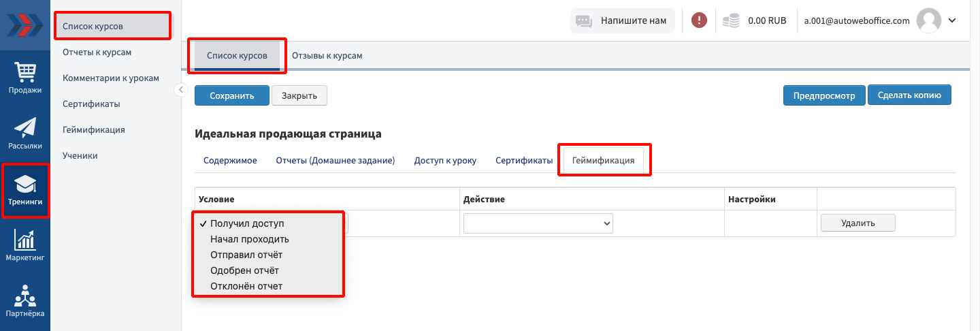Click the red alert notification icon
The width and height of the screenshot is (980, 331).
click(x=699, y=20)
